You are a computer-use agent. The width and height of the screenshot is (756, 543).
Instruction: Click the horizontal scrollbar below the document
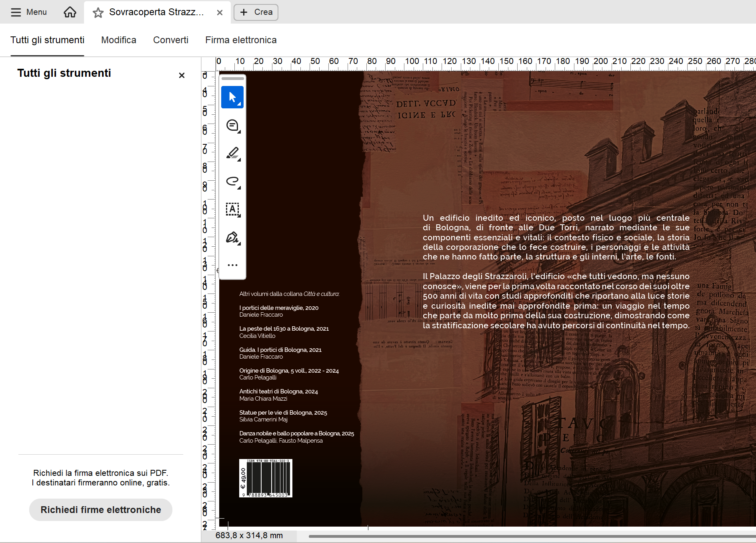532,536
